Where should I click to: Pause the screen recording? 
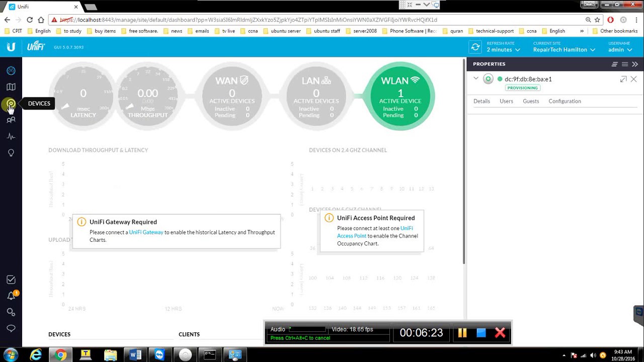(x=462, y=332)
